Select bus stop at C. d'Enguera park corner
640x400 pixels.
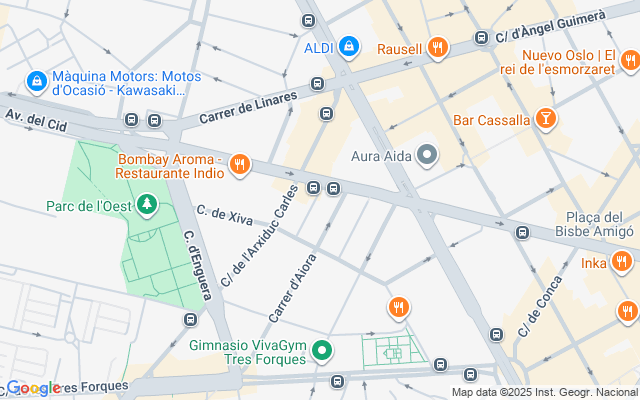pos(190,319)
